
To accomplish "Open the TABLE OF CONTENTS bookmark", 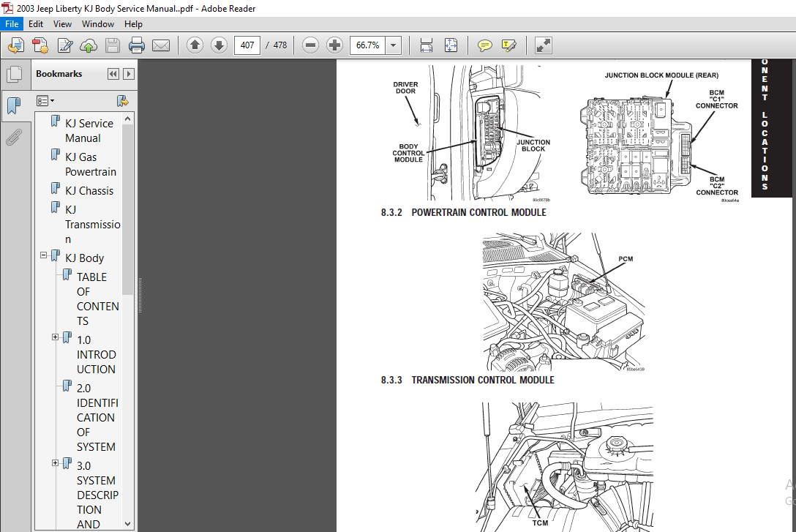I will point(97,299).
